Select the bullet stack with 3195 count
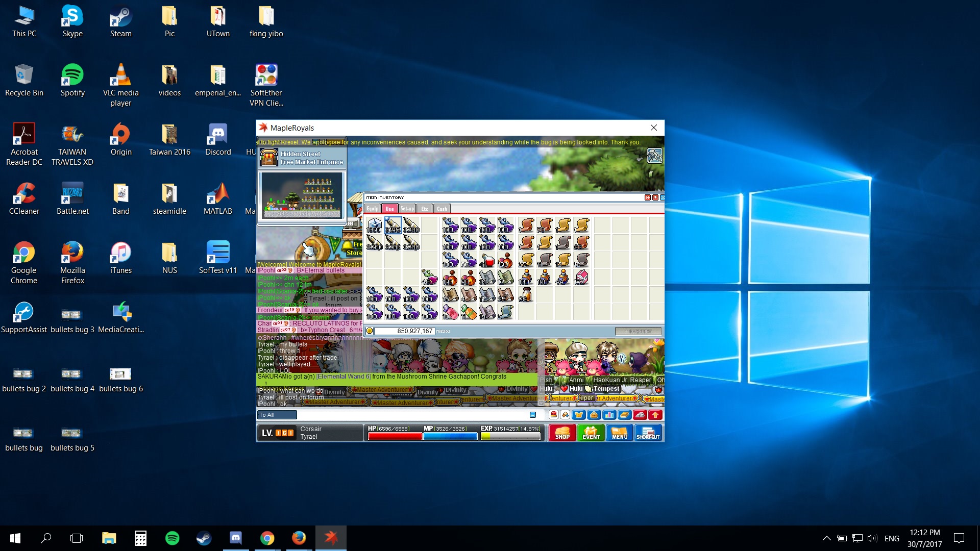Image resolution: width=980 pixels, height=551 pixels. [393, 225]
